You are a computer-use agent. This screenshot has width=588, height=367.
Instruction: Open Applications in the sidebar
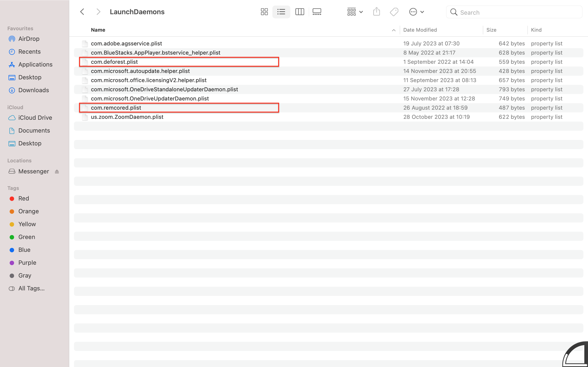coord(35,64)
